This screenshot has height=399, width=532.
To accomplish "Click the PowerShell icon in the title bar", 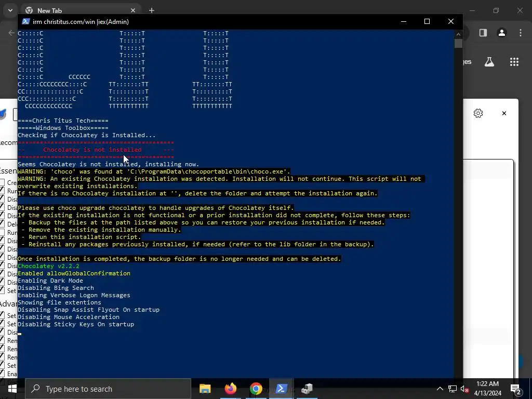I will point(25,21).
